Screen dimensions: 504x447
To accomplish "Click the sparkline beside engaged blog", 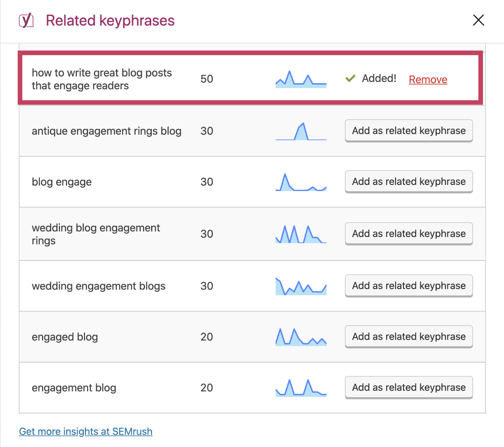I will 301,337.
